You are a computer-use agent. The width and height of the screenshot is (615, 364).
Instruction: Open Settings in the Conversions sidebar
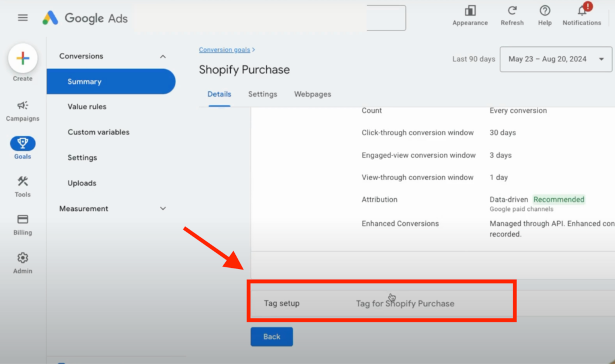tap(82, 158)
